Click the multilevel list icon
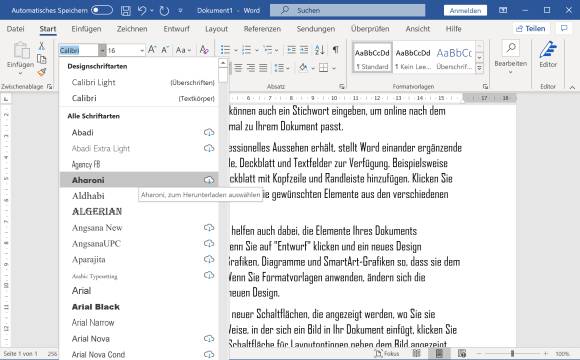The width and height of the screenshot is (580, 360). click(x=268, y=50)
